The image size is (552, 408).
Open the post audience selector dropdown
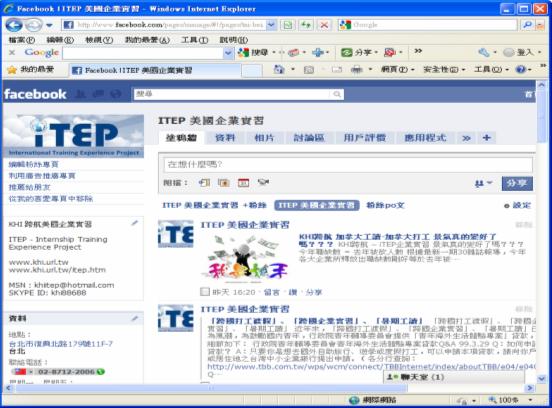point(483,183)
